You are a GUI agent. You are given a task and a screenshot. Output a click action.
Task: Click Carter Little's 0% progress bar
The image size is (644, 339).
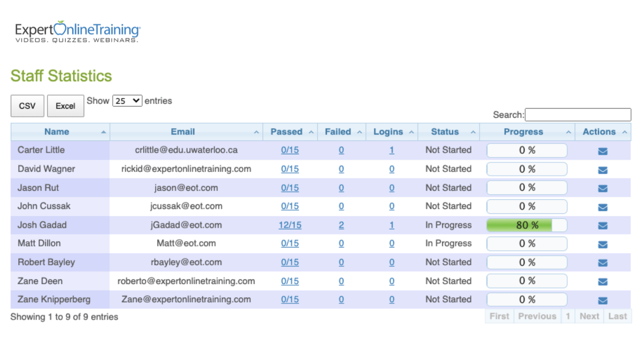tap(527, 150)
